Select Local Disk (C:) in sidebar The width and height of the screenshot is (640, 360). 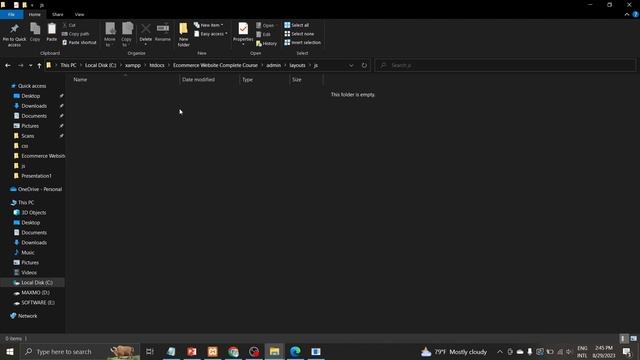point(37,282)
